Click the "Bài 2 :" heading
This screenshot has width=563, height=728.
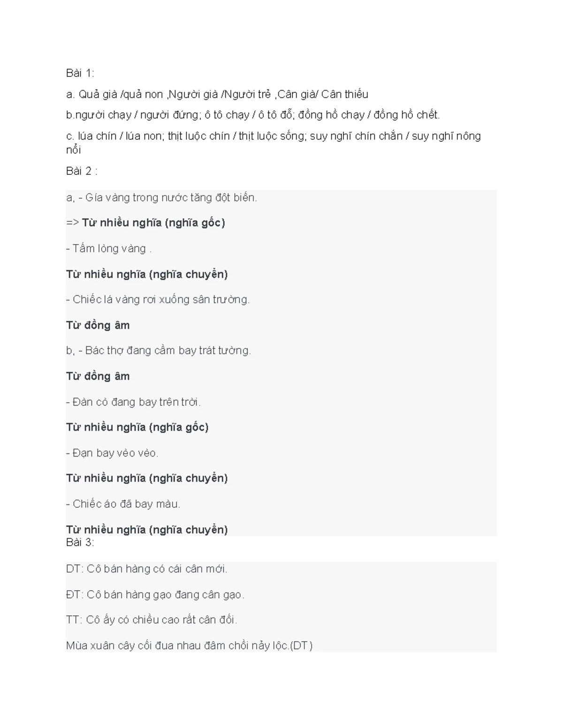pyautogui.click(x=82, y=171)
